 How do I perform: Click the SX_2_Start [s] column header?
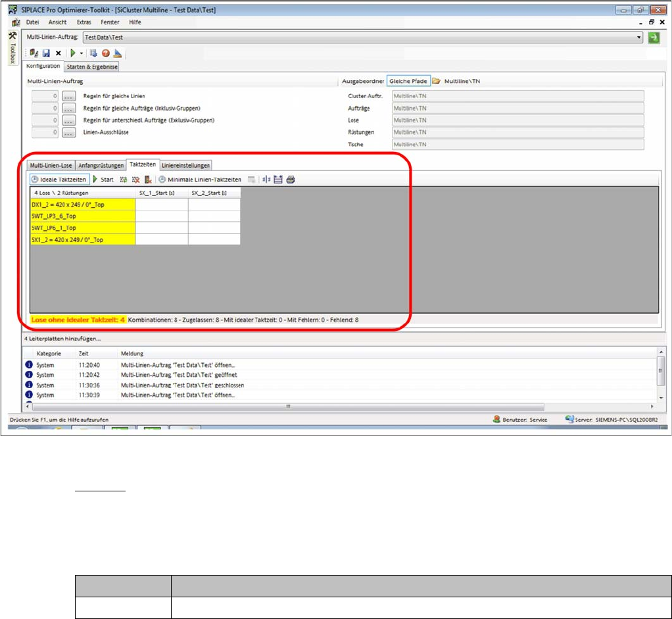coord(214,193)
